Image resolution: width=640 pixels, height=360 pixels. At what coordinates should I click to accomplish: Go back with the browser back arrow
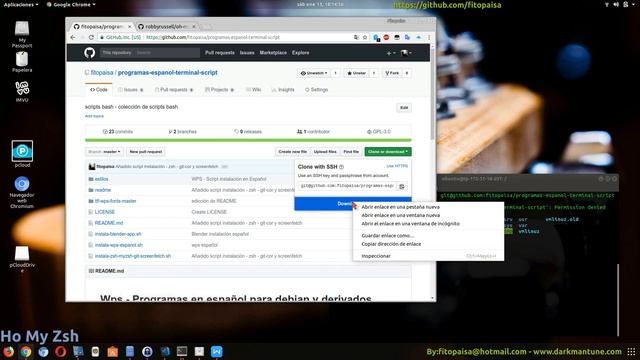pos(73,37)
